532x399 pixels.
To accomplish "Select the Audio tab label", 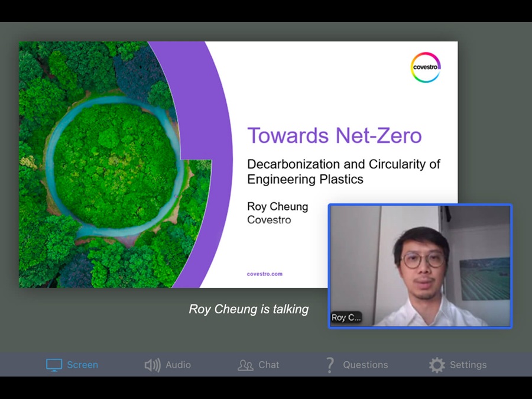I will (178, 365).
